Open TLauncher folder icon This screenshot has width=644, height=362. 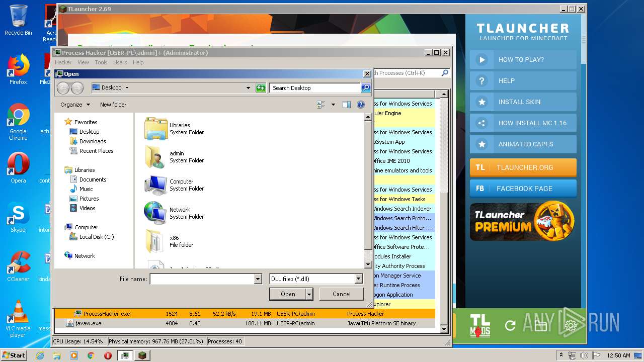(x=541, y=326)
